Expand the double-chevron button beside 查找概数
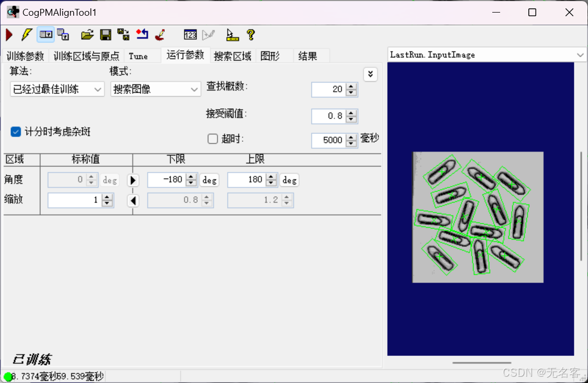 coord(370,74)
